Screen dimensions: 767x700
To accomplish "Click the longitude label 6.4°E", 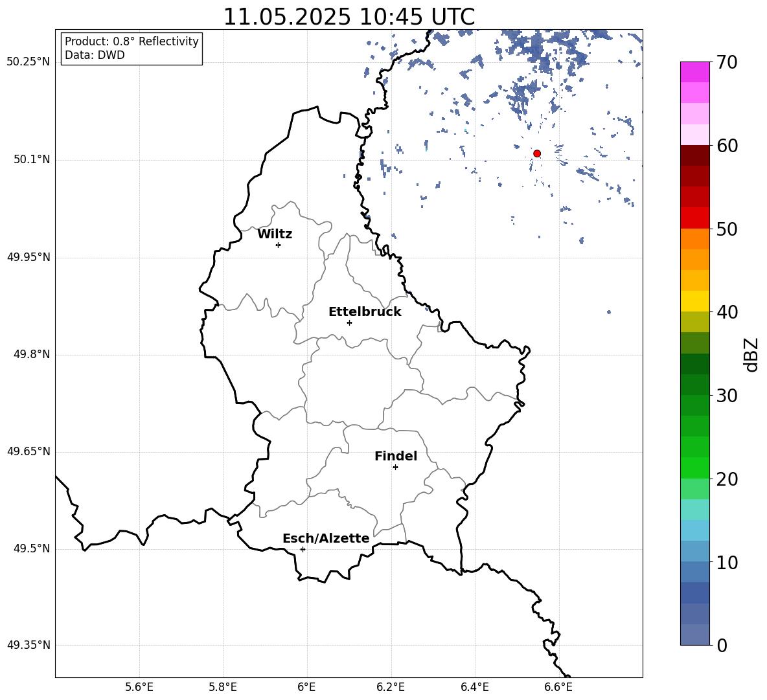I will click(474, 687).
